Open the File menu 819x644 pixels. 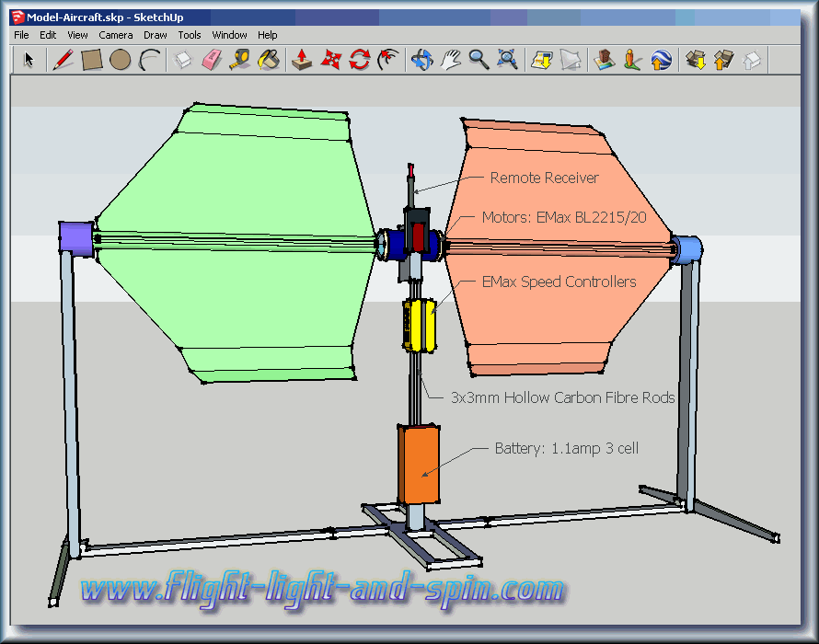(x=21, y=35)
